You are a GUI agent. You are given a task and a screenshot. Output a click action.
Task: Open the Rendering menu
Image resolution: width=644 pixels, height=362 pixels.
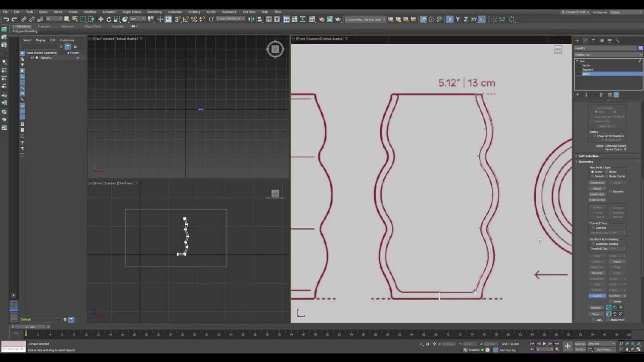pos(154,12)
